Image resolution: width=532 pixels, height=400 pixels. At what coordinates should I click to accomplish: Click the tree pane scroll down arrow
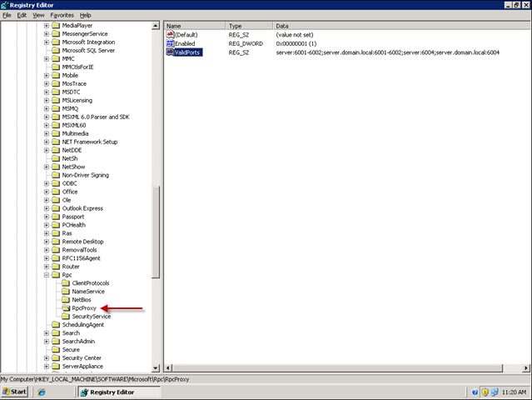156,367
